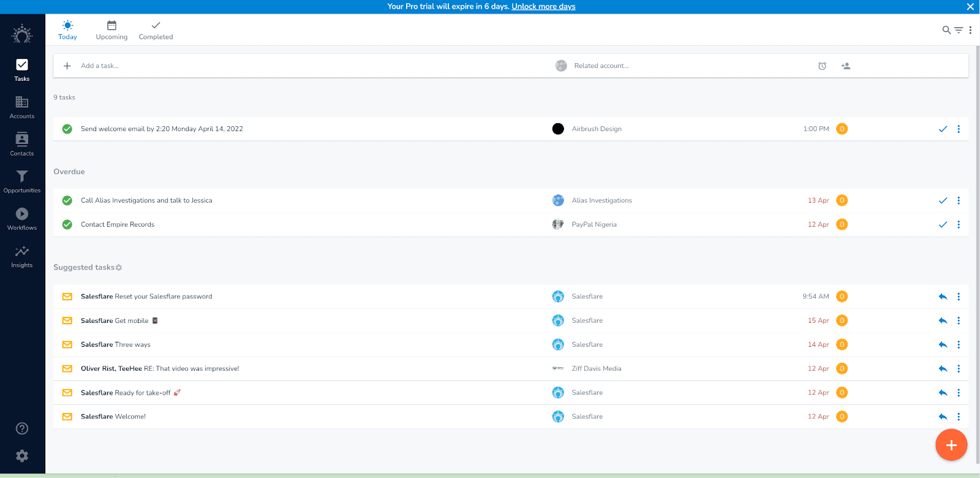Click the plus icon beside Add a task
Viewport: 980px width, 478px height.
pos(67,66)
